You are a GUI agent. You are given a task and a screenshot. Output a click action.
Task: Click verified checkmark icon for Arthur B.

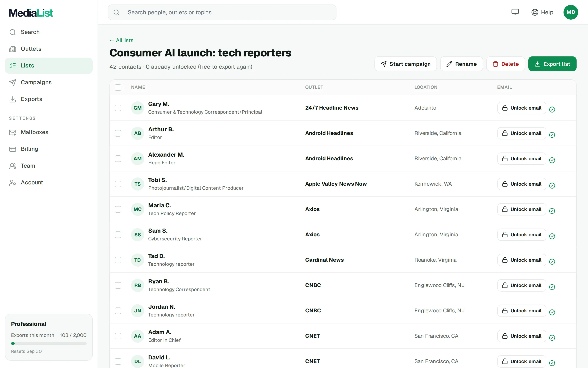(x=552, y=135)
